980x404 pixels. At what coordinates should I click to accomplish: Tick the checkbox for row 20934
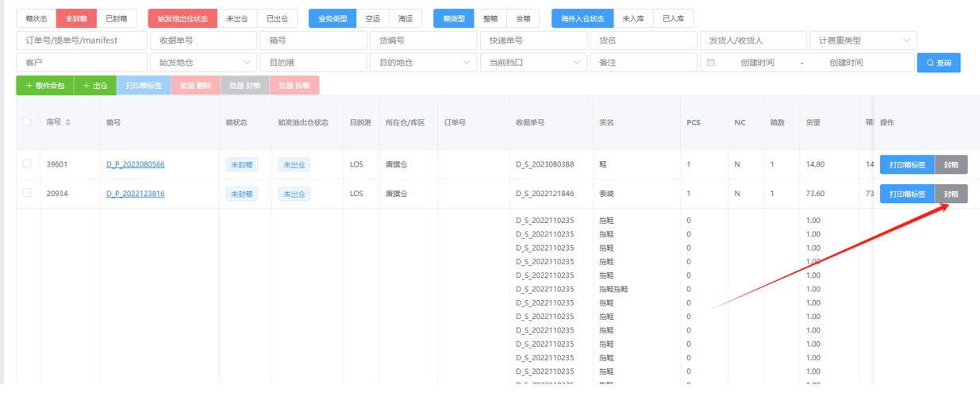pos(27,193)
